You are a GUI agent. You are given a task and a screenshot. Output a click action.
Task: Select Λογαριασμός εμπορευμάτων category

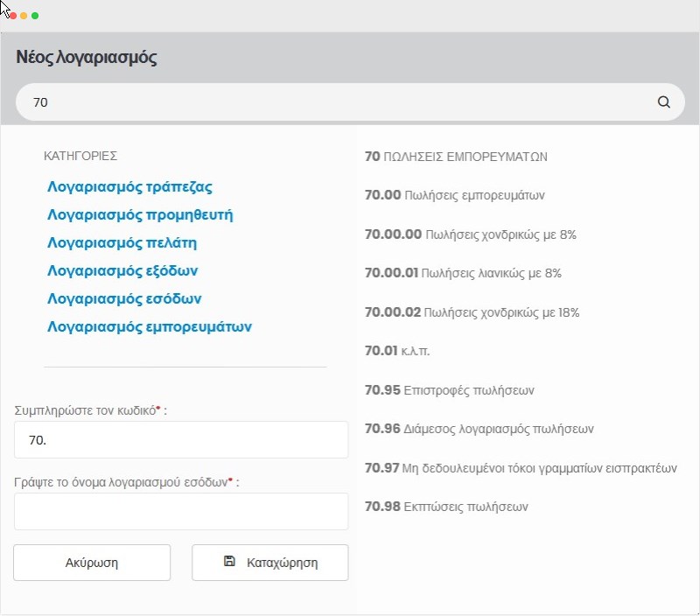(x=150, y=326)
